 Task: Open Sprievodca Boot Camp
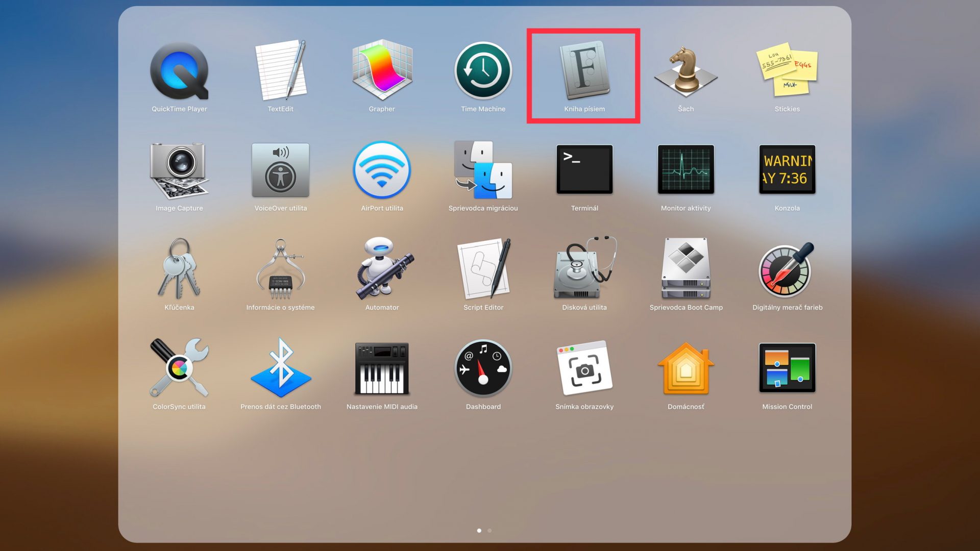(x=685, y=268)
